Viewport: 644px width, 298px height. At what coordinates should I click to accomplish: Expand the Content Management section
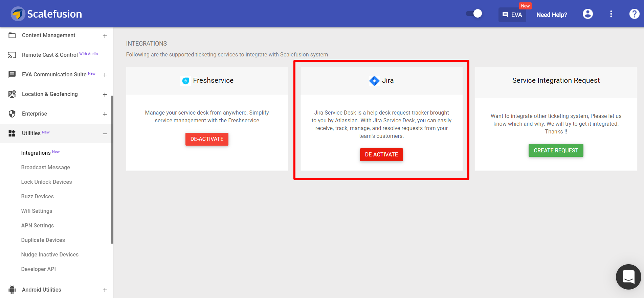105,36
